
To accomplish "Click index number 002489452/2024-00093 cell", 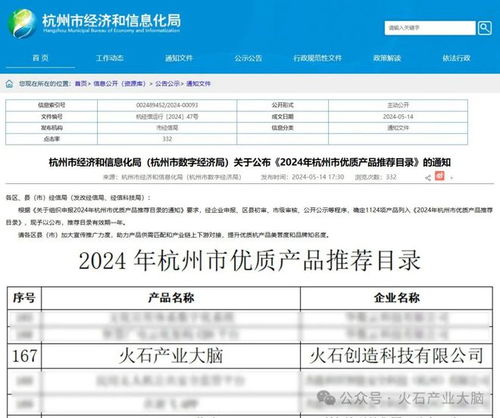I will [x=167, y=105].
